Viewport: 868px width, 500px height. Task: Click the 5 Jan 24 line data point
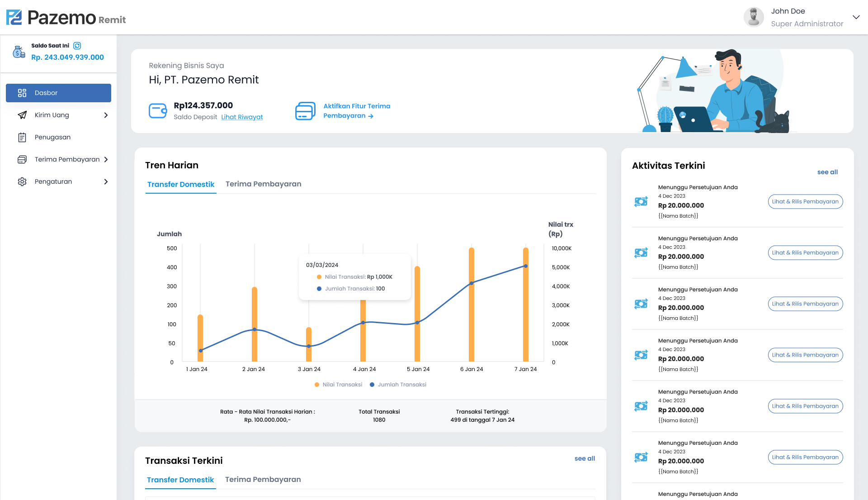coord(417,323)
